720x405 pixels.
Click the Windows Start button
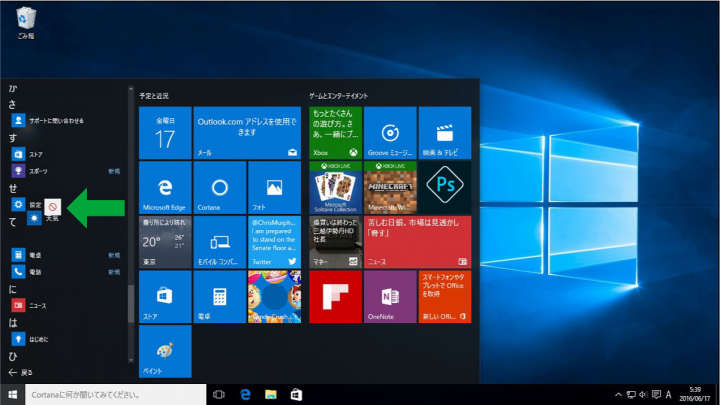point(12,394)
